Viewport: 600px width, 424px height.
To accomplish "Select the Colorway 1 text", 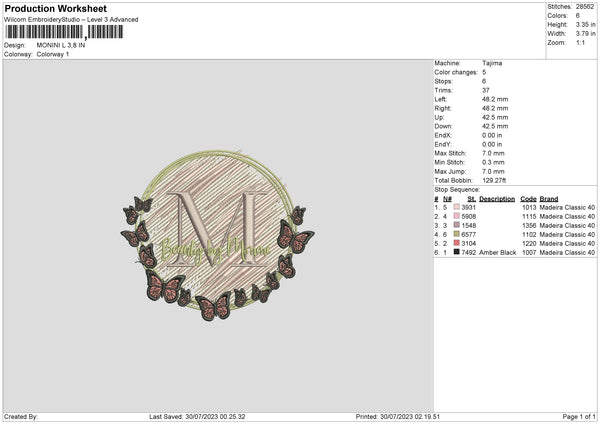I will (53, 54).
